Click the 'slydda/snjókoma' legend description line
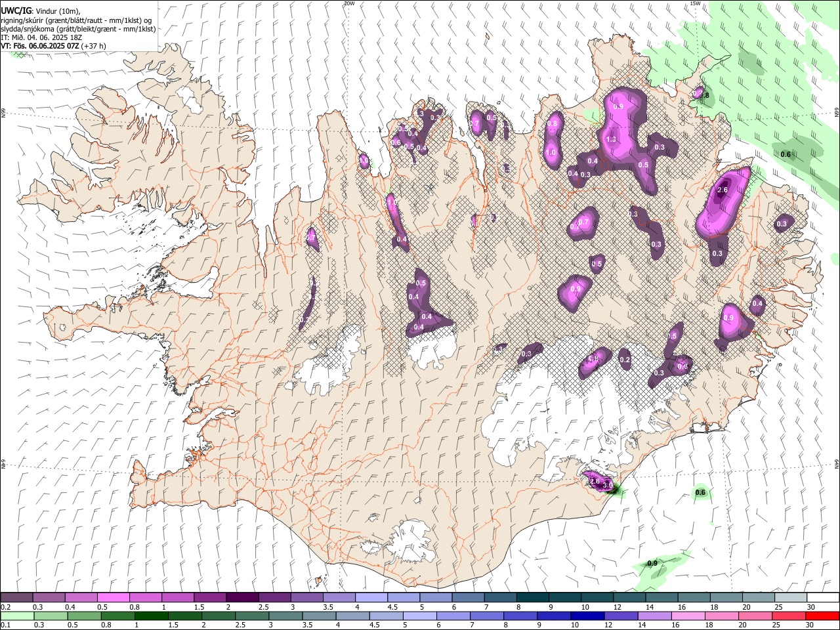 point(78,29)
